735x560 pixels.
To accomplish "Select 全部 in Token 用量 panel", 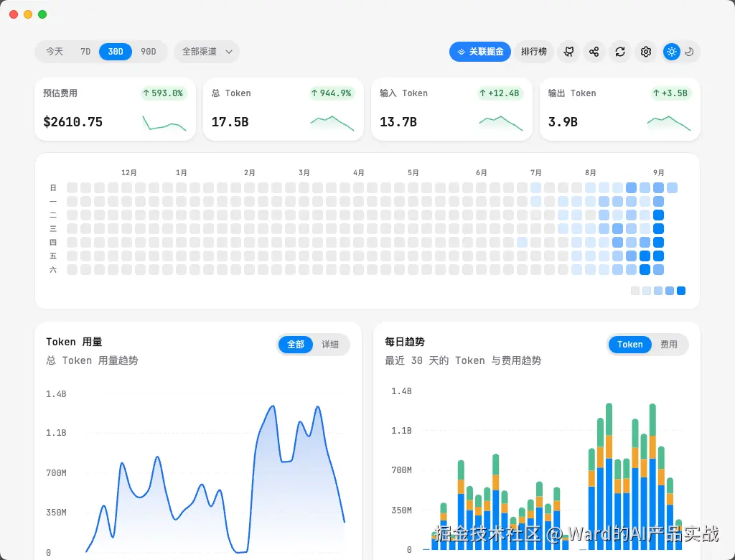I will pos(295,344).
